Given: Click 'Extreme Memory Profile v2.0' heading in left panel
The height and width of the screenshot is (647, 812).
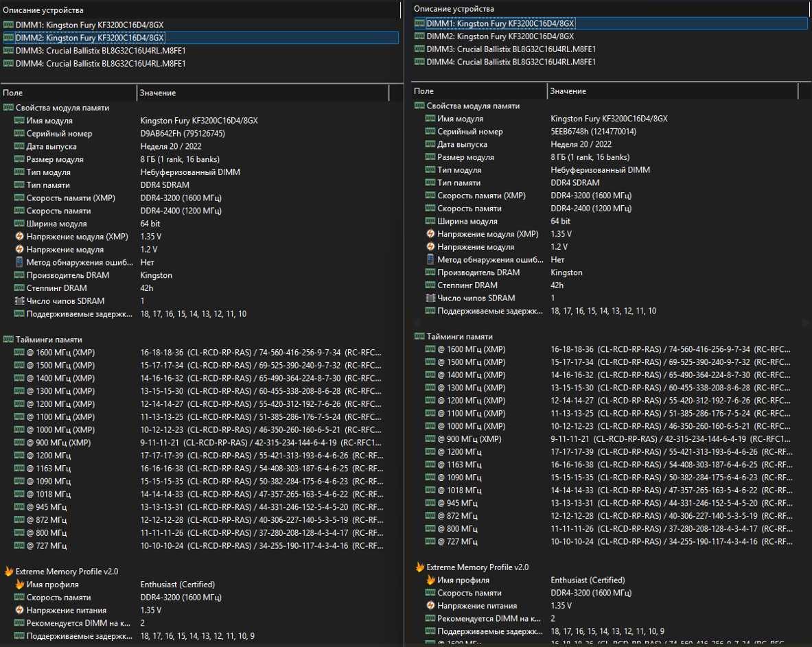Looking at the screenshot, I should pyautogui.click(x=67, y=572).
